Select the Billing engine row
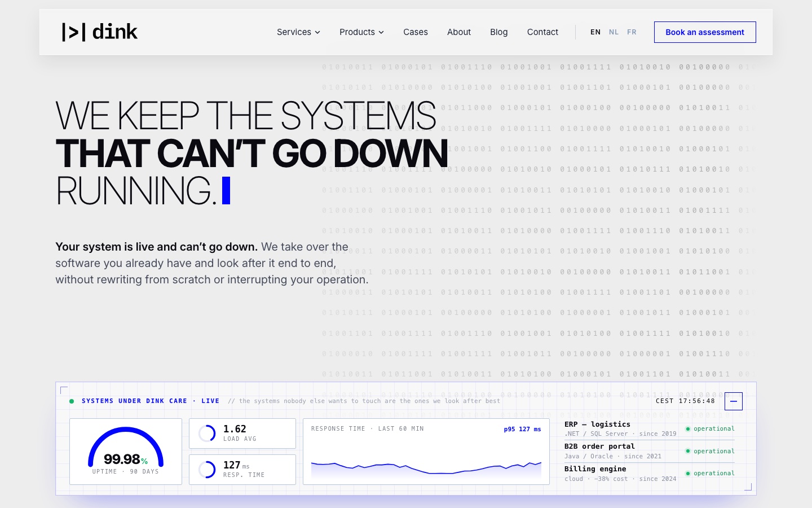 [650, 474]
